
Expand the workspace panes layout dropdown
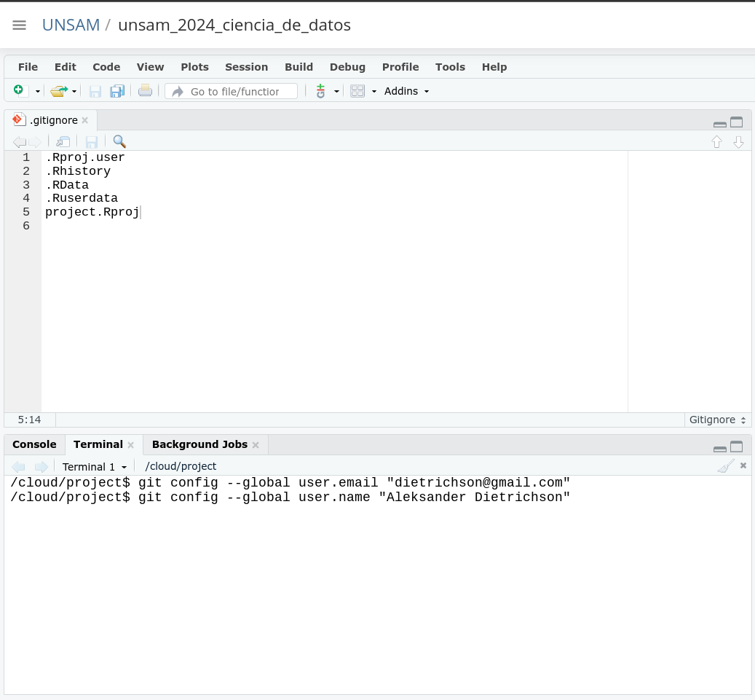tap(373, 91)
